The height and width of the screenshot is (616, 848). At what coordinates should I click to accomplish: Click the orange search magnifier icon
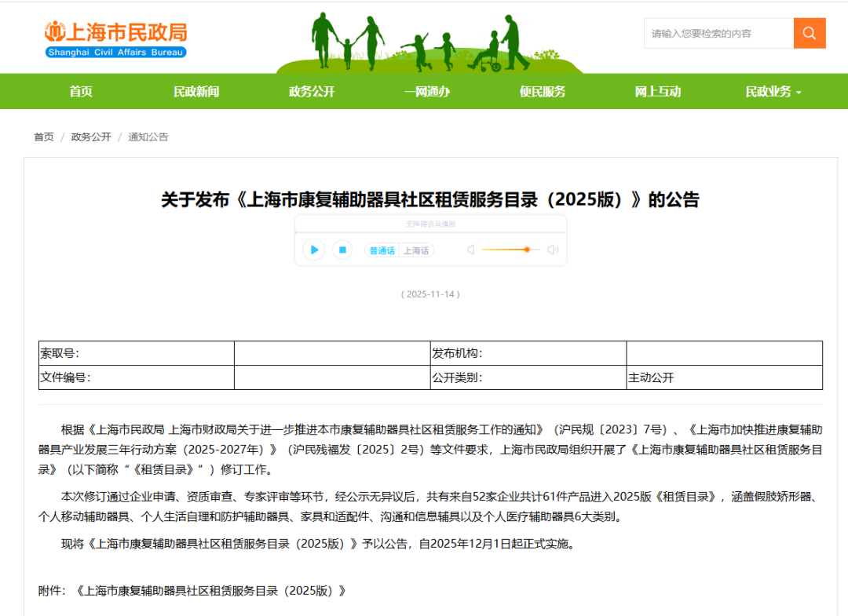pyautogui.click(x=810, y=34)
